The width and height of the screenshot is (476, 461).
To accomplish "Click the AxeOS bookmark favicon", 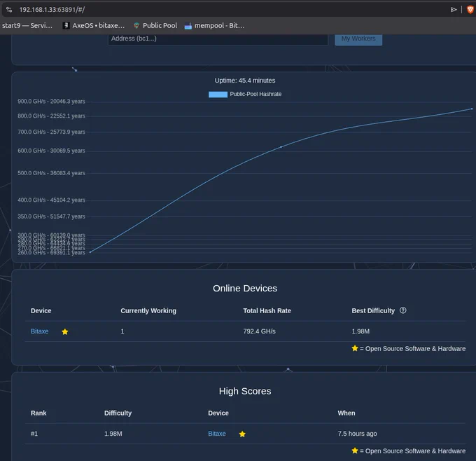I will [x=66, y=25].
